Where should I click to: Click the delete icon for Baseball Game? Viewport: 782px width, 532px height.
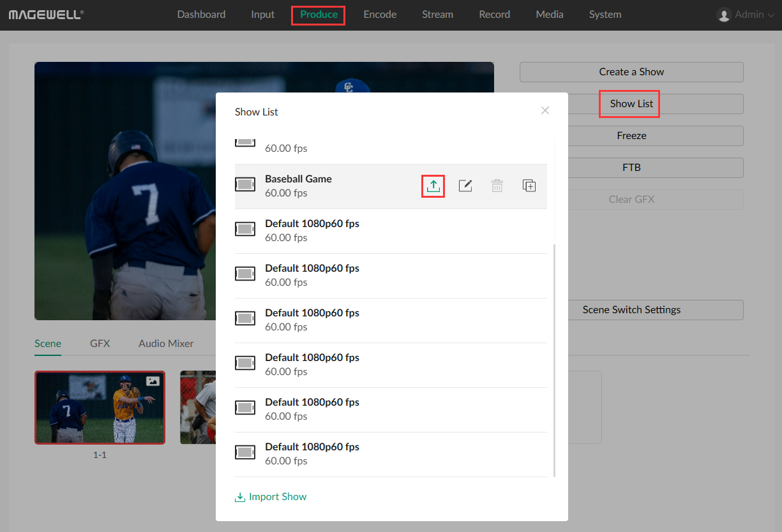497,186
